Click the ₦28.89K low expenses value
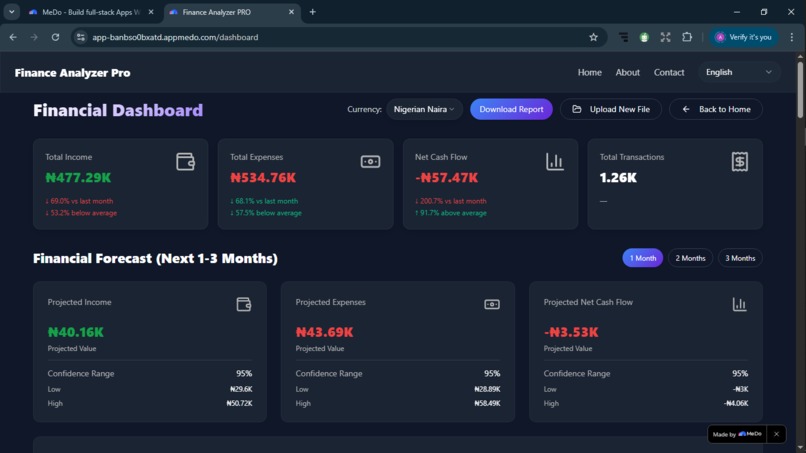Screen dimensions: 806x453 click(x=487, y=389)
